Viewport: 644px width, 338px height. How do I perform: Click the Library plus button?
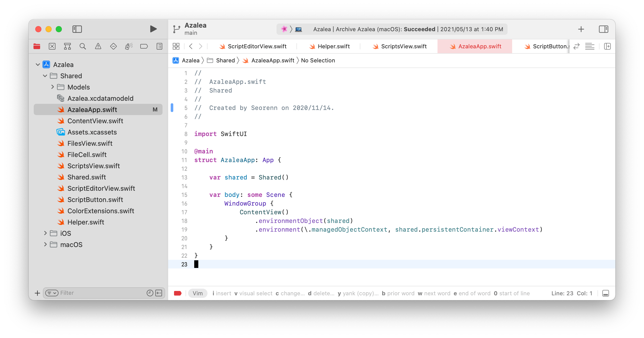tap(581, 29)
